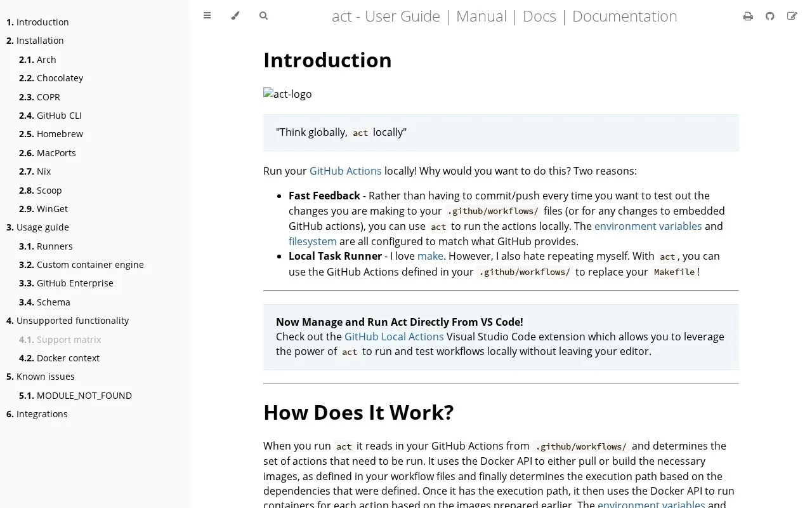The width and height of the screenshot is (812, 508).
Task: Select the Nix sidebar entry
Action: pos(35,171)
